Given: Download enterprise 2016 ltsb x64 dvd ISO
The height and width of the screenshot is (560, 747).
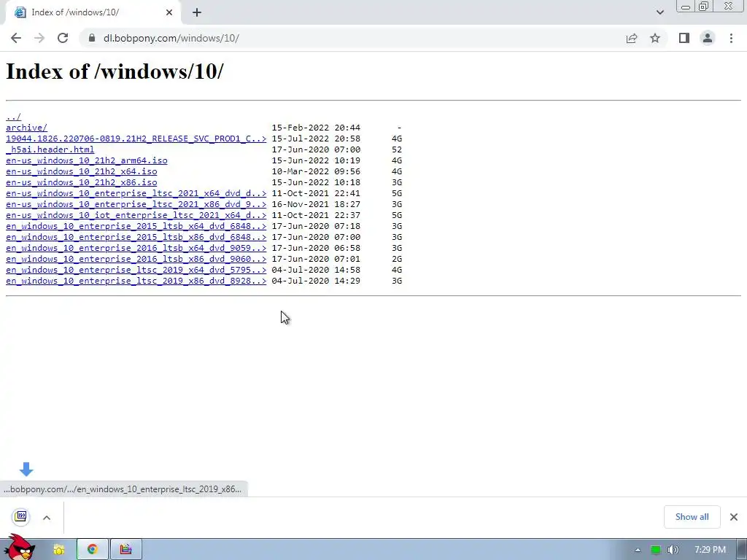Looking at the screenshot, I should click(136, 248).
